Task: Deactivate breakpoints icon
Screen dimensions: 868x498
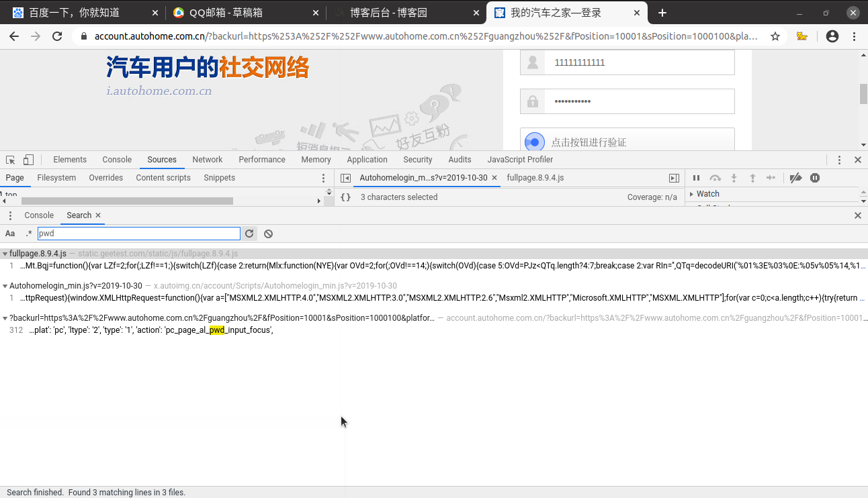Action: click(x=795, y=178)
